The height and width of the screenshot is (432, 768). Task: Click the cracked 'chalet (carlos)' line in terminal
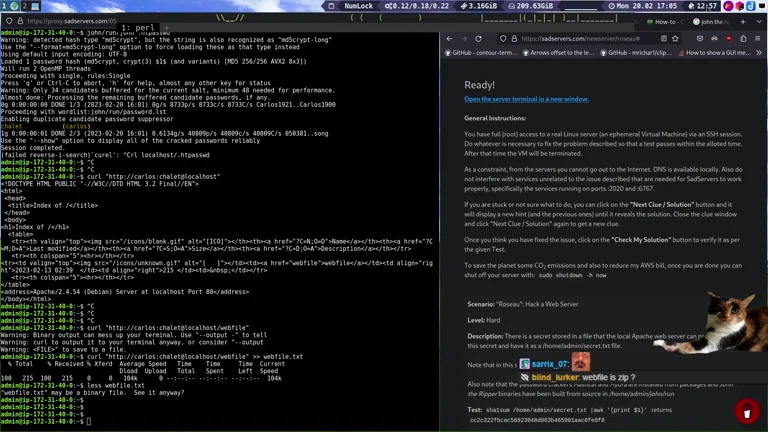pyautogui.click(x=46, y=126)
